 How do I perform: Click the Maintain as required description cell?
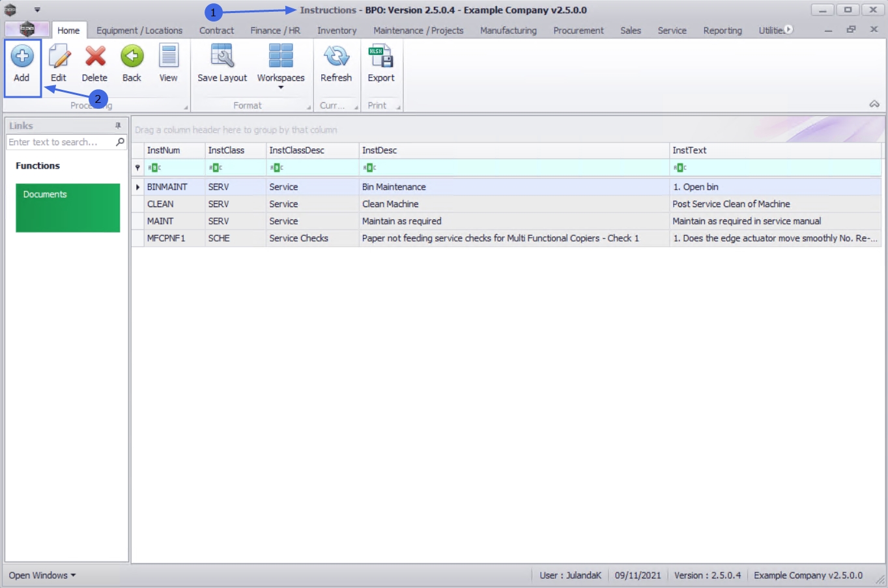[514, 221]
